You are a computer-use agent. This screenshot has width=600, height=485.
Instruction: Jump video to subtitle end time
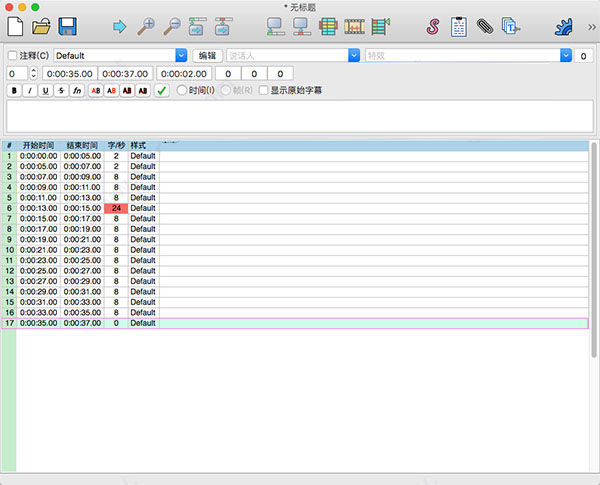(x=223, y=27)
